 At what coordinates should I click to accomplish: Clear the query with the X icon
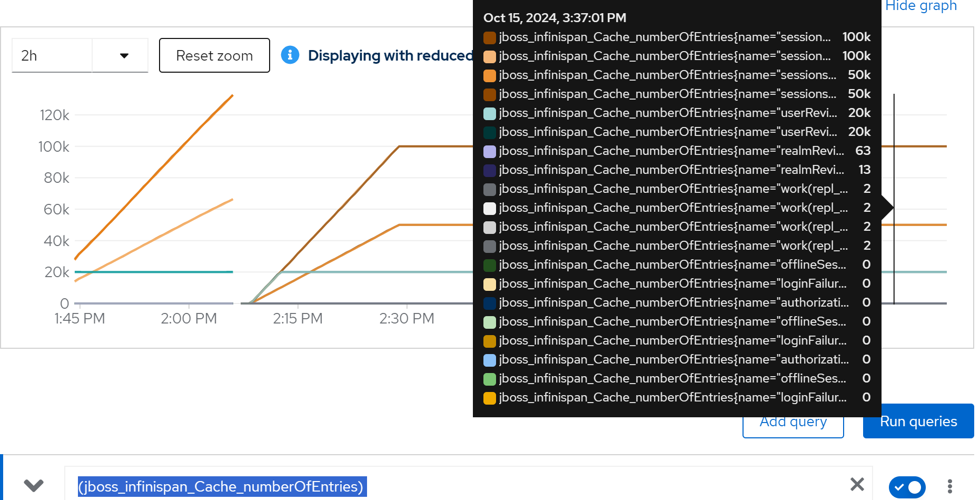(857, 484)
